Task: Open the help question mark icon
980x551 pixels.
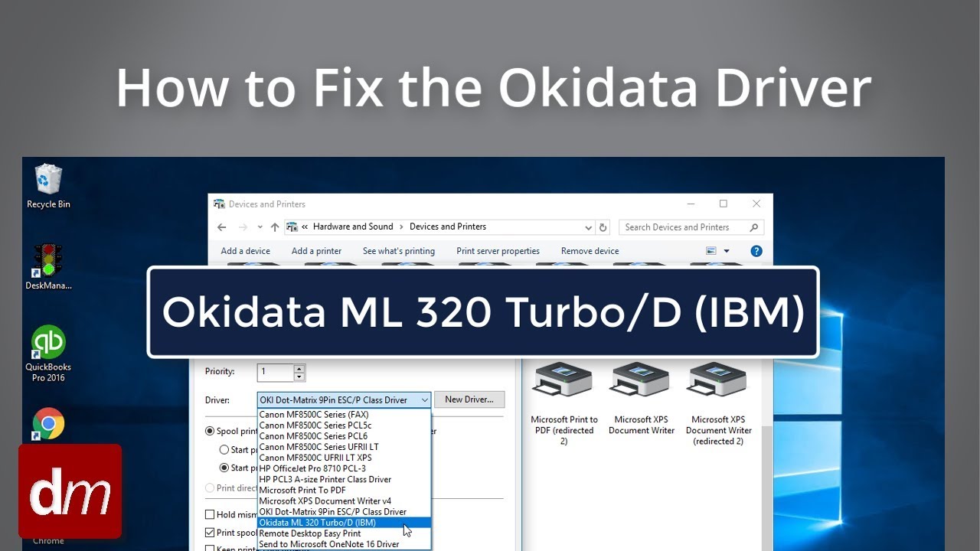Action: point(756,251)
